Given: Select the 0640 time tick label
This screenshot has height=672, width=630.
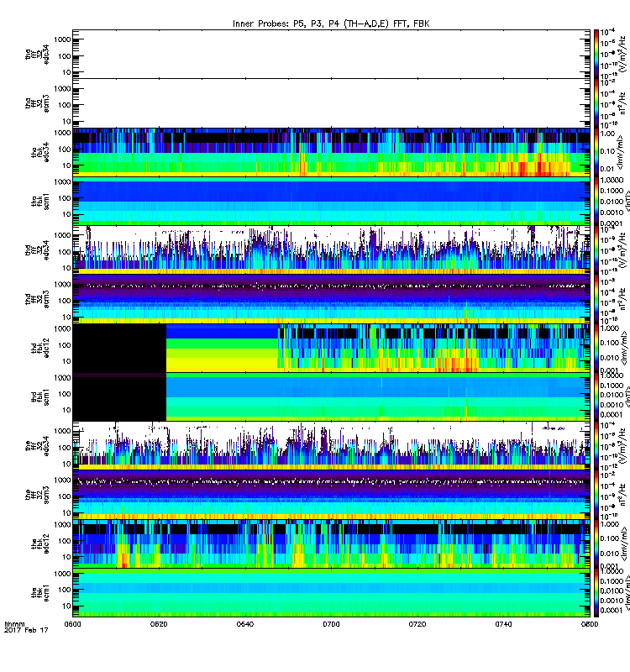Looking at the screenshot, I should click(x=244, y=624).
